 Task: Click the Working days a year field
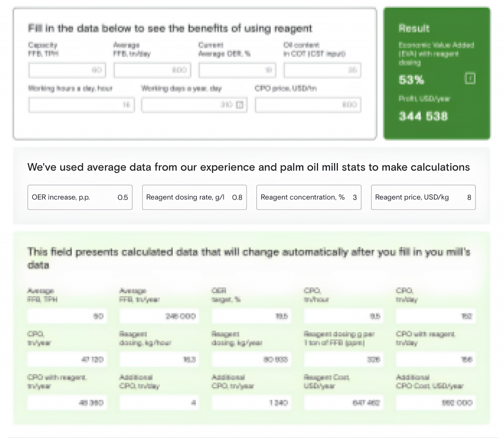point(194,105)
